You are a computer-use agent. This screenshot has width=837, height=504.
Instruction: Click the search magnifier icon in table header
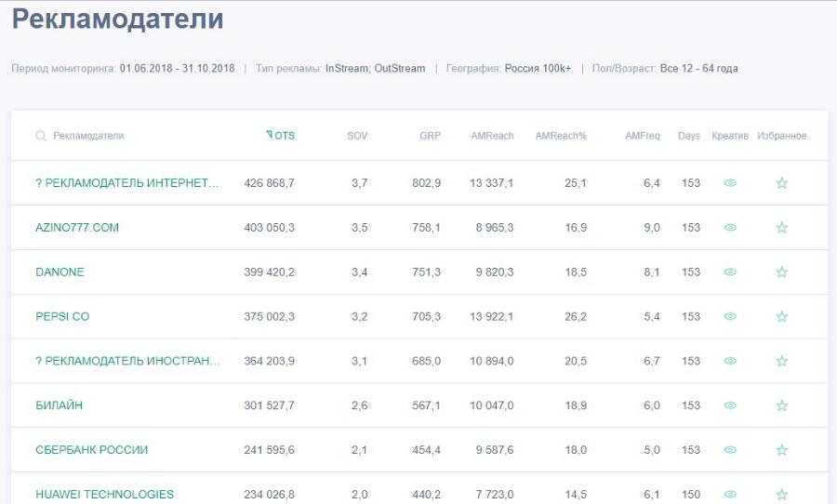click(x=41, y=136)
